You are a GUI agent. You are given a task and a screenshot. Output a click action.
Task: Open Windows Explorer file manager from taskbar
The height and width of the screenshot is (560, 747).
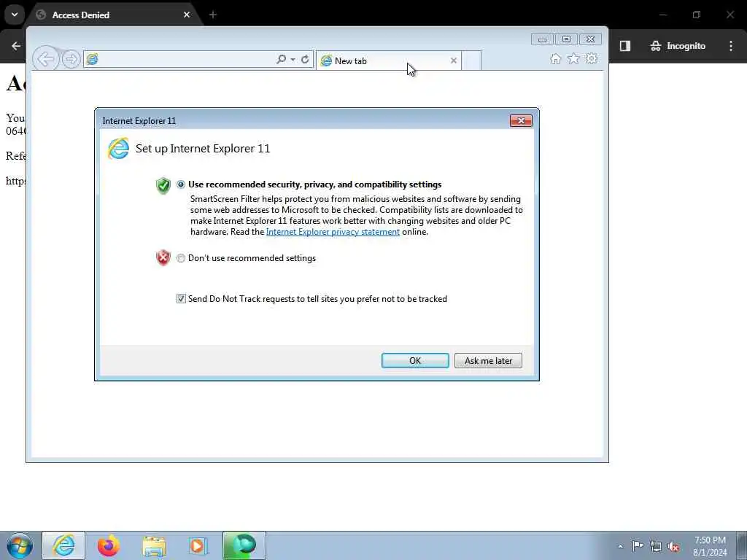click(154, 545)
